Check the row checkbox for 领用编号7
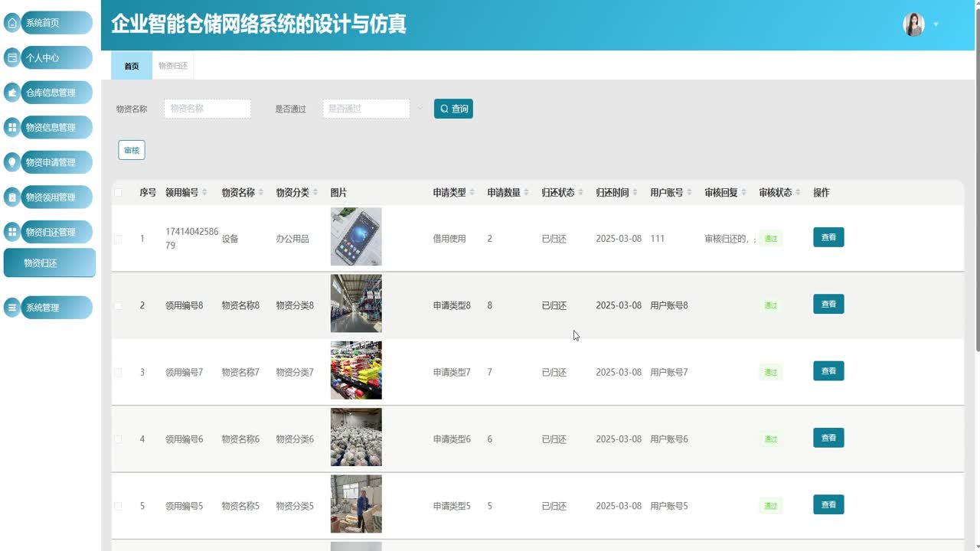 coord(118,373)
